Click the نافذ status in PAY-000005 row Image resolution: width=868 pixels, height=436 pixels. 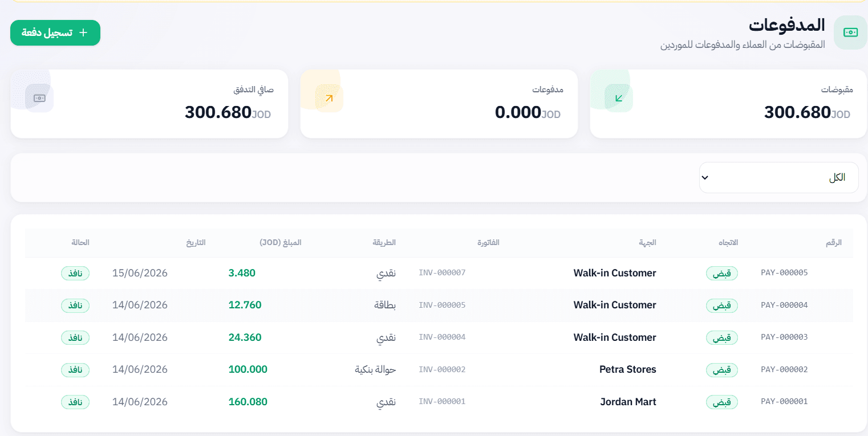pos(75,274)
